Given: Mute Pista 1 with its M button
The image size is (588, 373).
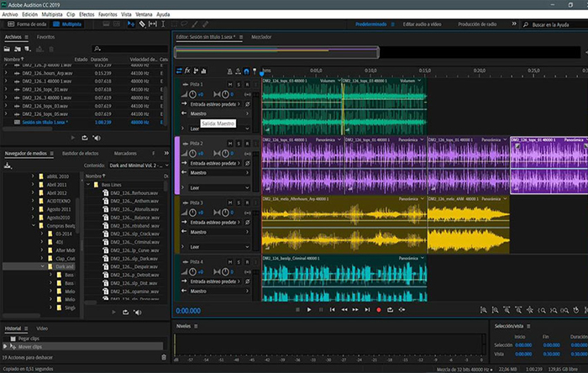Looking at the screenshot, I should 230,84.
